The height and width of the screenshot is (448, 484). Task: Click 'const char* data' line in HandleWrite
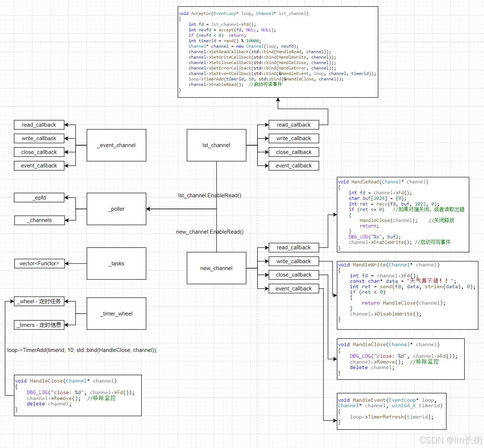pos(403,281)
